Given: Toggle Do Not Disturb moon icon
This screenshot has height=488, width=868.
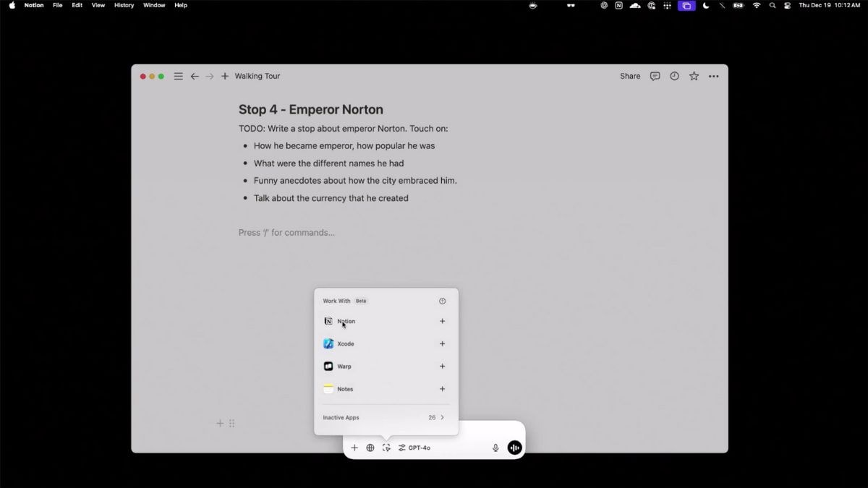Looking at the screenshot, I should point(706,5).
